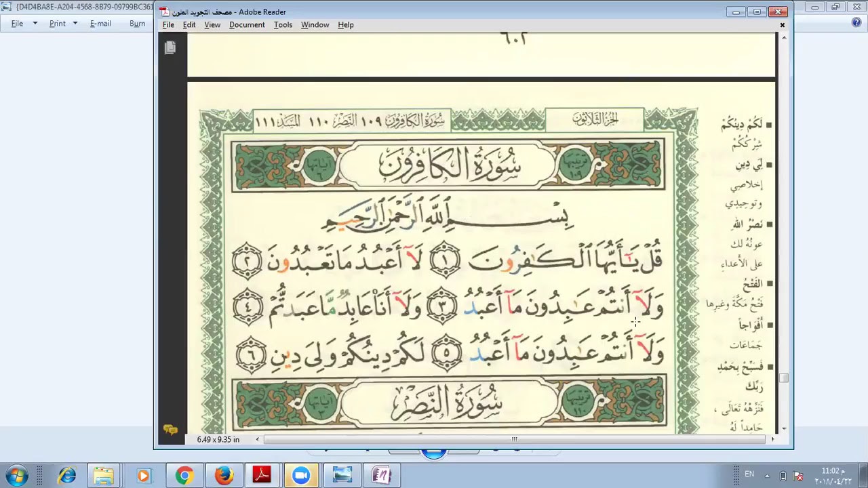Open Windows Media Player from the taskbar

tap(143, 476)
